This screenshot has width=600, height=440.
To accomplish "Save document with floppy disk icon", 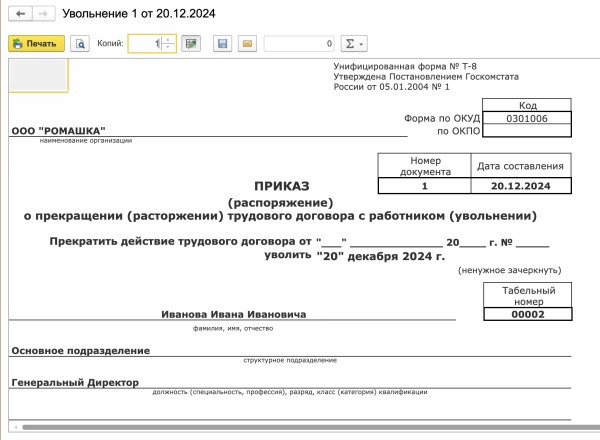I will coord(223,44).
